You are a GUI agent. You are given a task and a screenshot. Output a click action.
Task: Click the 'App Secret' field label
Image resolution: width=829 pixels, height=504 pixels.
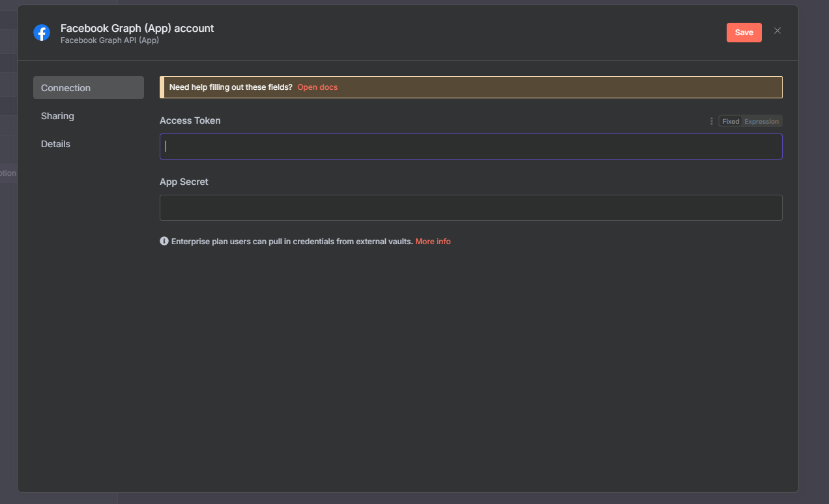click(184, 182)
